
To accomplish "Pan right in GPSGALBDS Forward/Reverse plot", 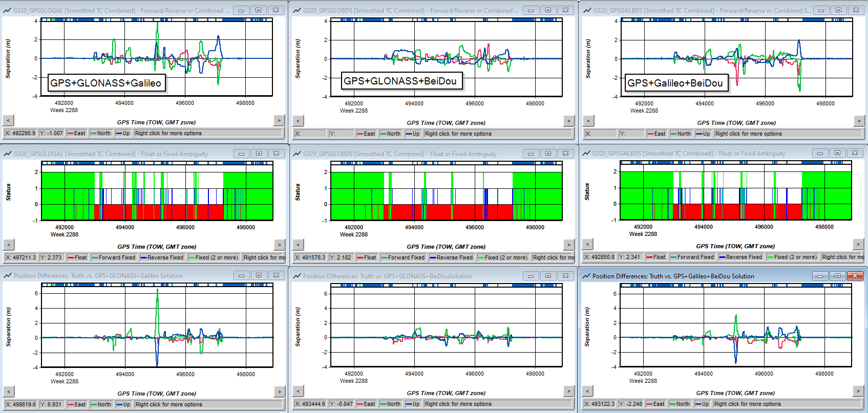I will [x=859, y=121].
